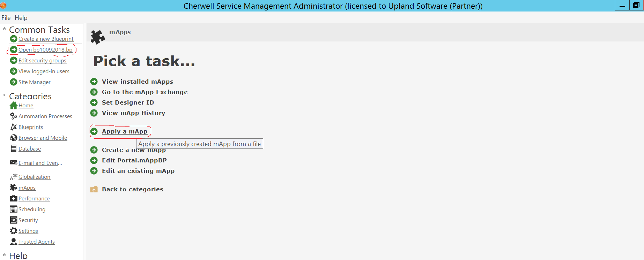Click the mApps puzzle piece sidebar icon
644x260 pixels.
coord(14,188)
